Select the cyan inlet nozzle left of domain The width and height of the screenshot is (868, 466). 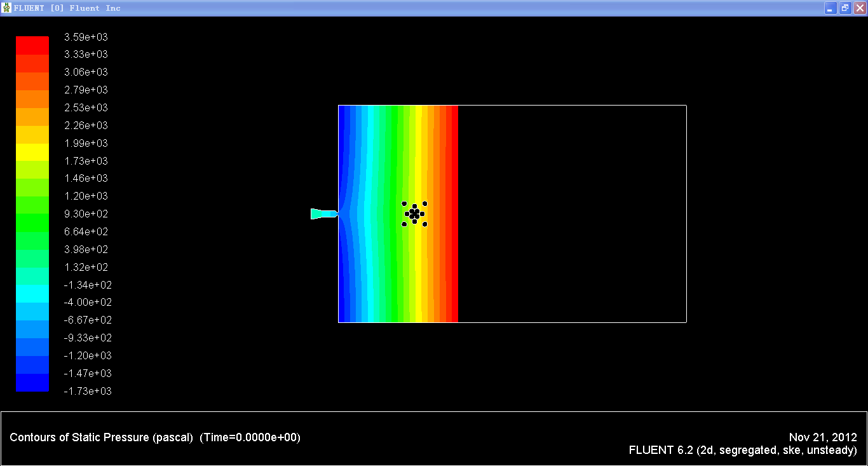click(323, 214)
